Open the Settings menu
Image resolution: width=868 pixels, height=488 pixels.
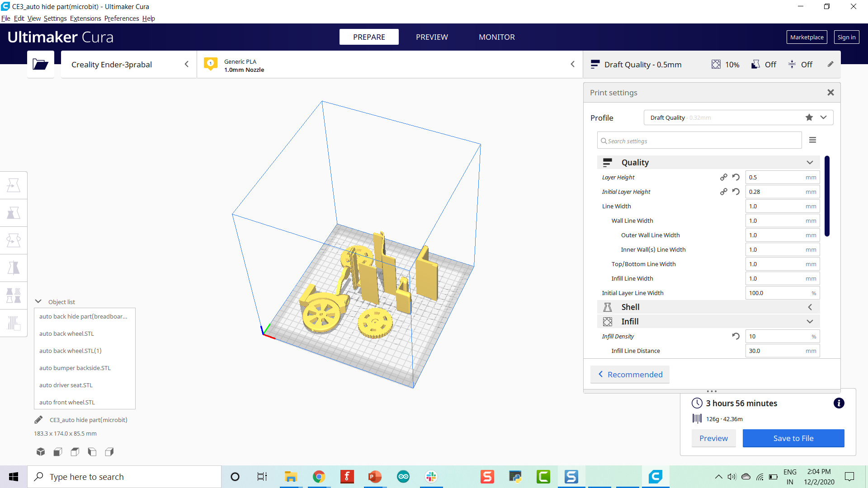pyautogui.click(x=55, y=19)
